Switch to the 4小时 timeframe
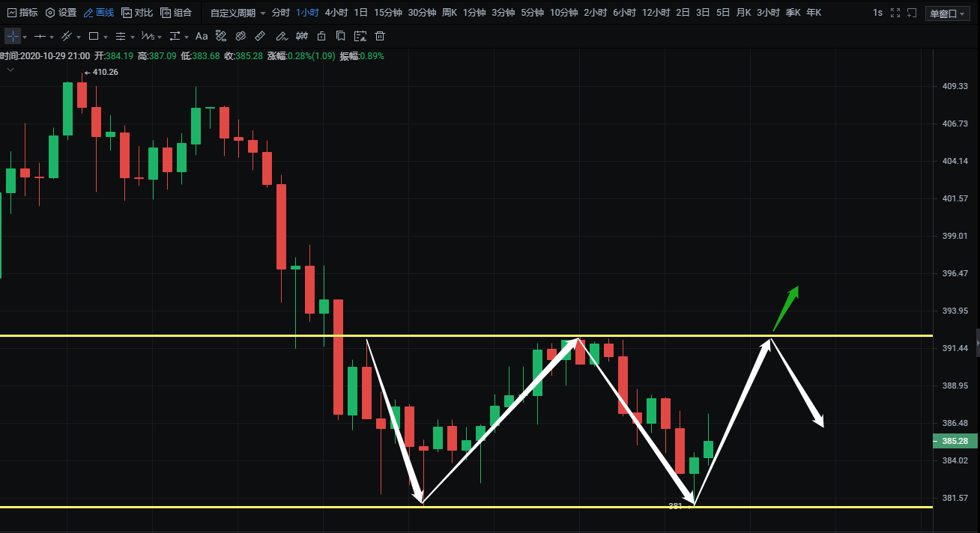 (336, 13)
